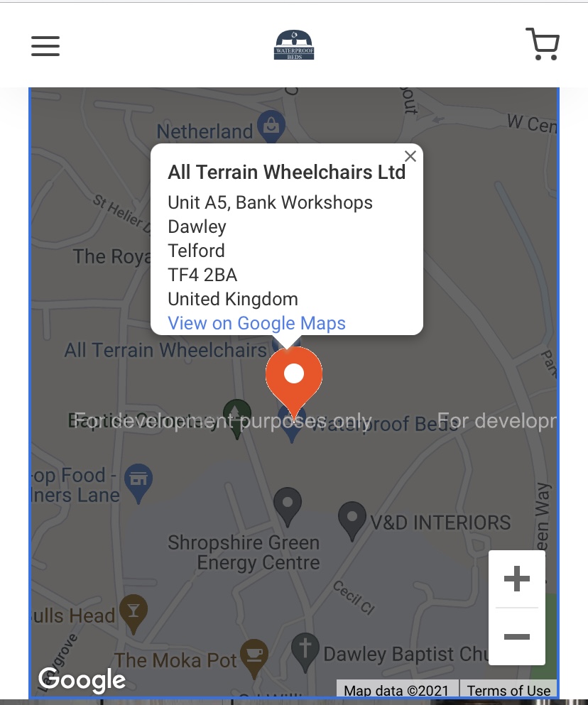Viewport: 588px width, 705px height.
Task: Zoom out on the map
Action: pos(516,636)
